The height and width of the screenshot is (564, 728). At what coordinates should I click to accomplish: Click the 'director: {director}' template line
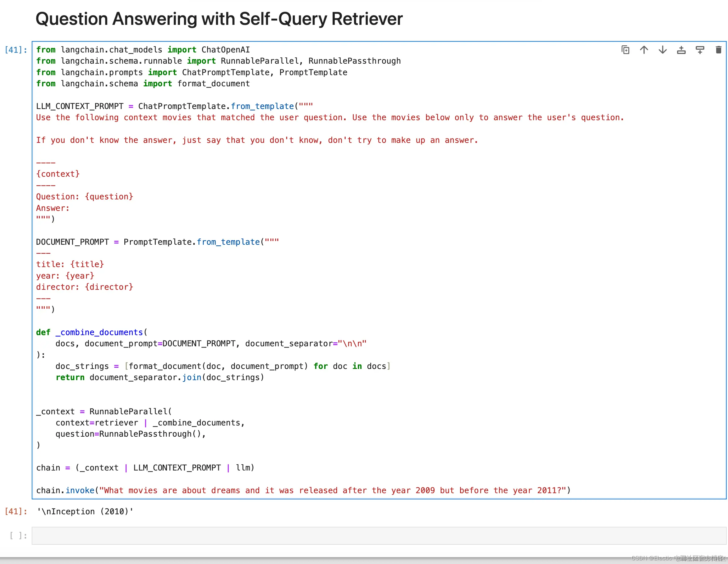point(85,287)
